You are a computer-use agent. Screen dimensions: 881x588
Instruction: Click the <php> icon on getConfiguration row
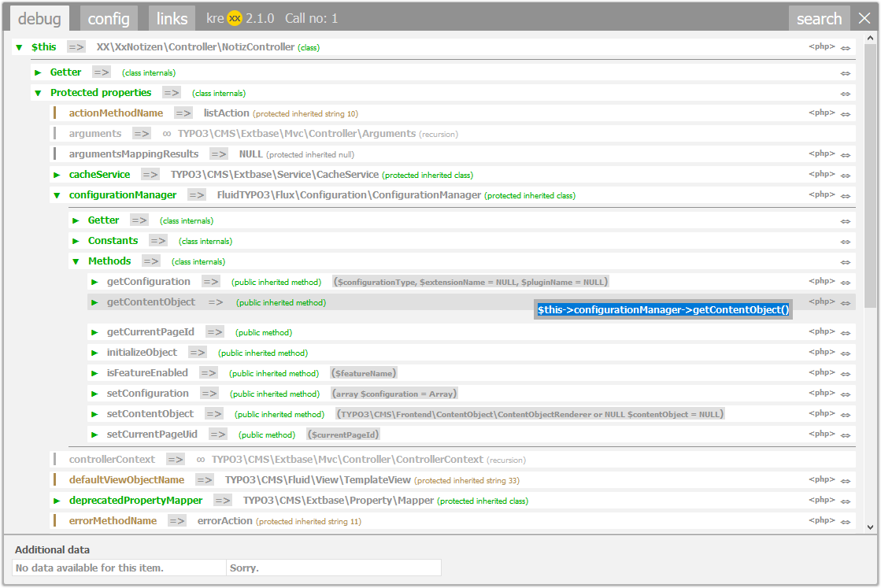(x=821, y=281)
